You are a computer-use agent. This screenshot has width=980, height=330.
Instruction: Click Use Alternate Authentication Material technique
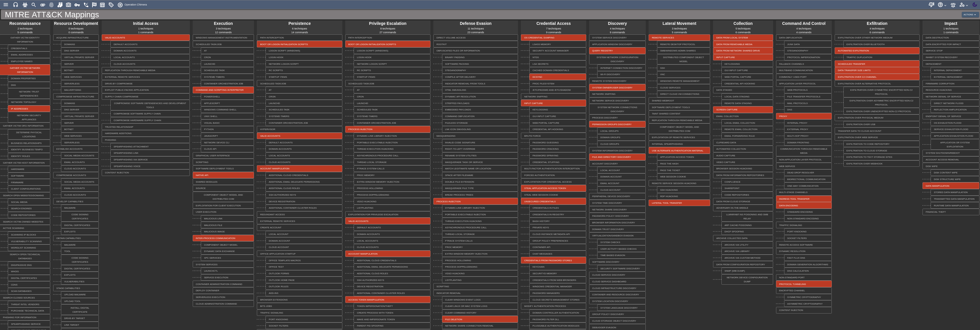679,150
